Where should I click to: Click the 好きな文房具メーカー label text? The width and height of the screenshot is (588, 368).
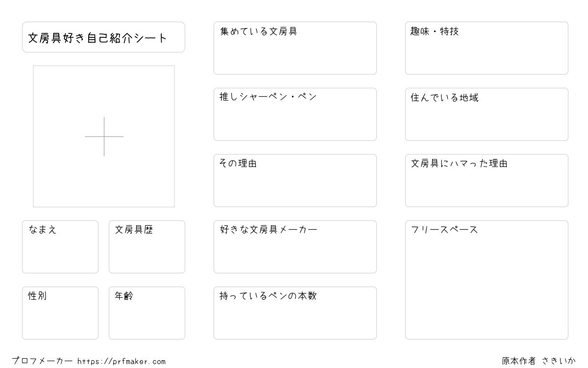click(269, 229)
